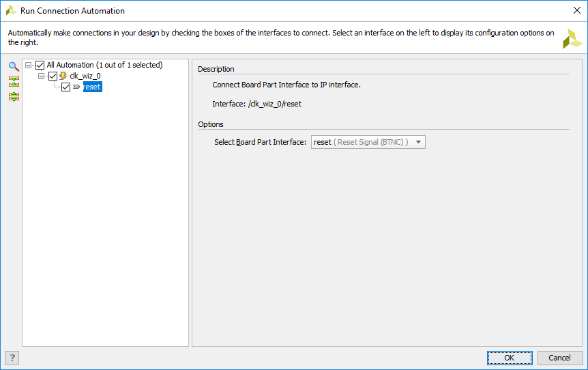
Task: Click the Vivado logo in title bar
Action: click(x=11, y=10)
